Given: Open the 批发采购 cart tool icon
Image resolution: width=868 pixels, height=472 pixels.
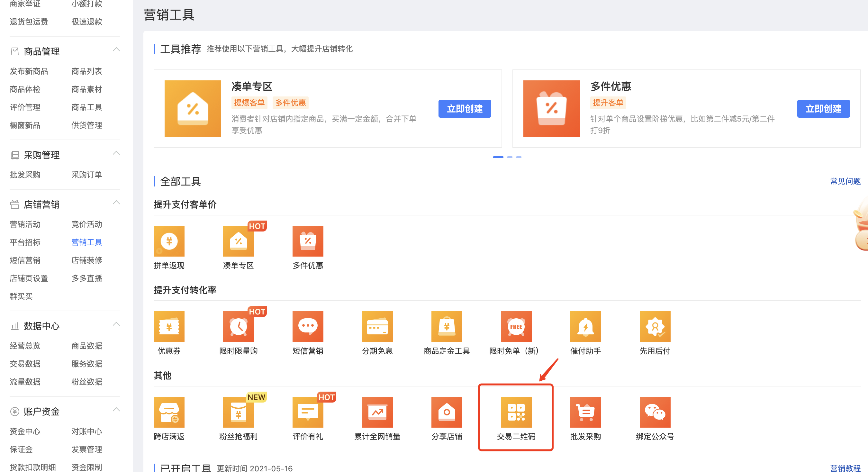Looking at the screenshot, I should [585, 412].
